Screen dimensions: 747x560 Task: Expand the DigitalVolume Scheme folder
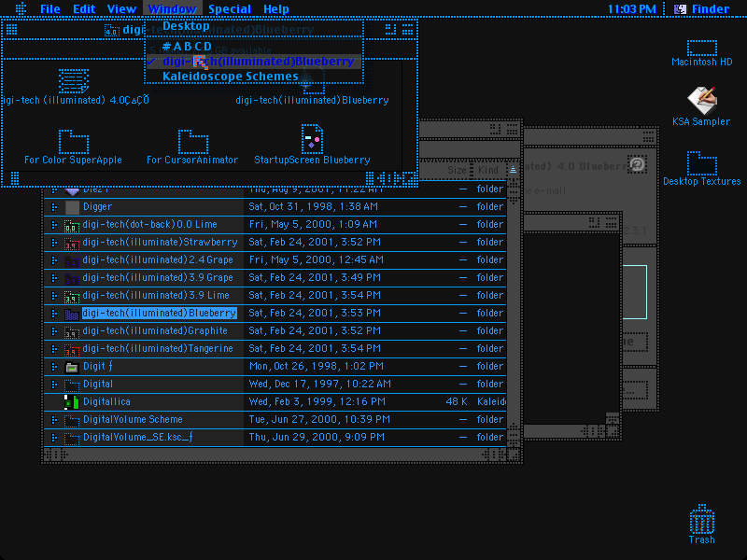click(54, 420)
